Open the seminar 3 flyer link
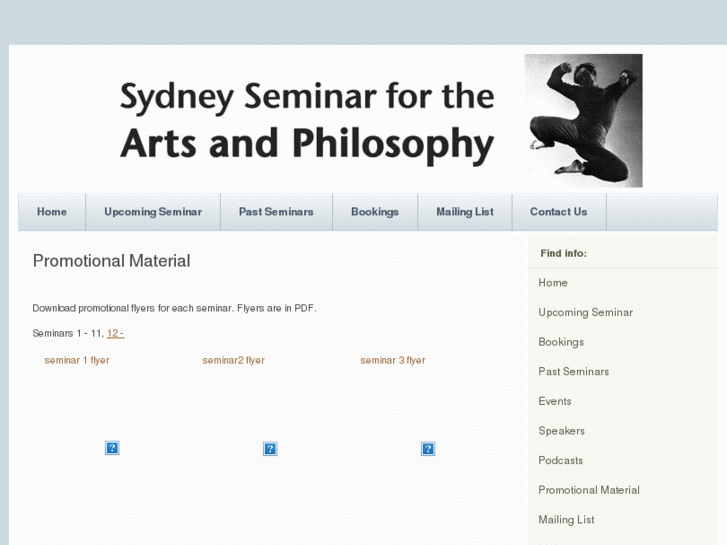Screen dimensions: 727x545 393,360
